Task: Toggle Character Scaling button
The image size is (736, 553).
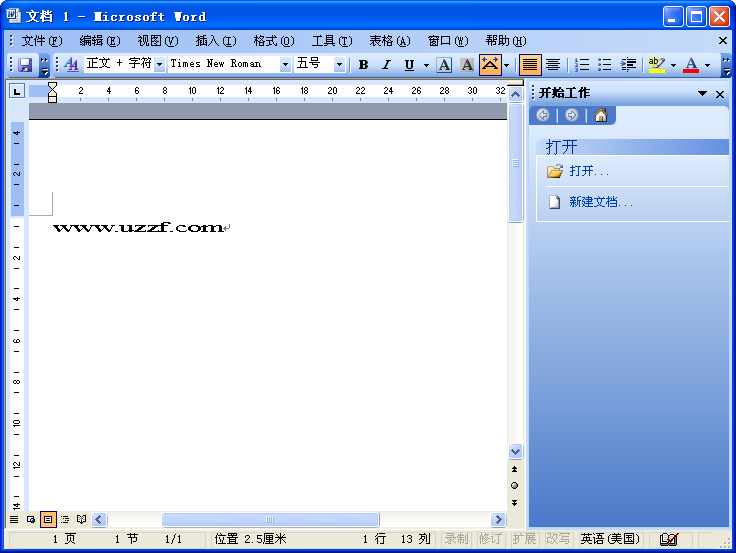Action: point(490,64)
